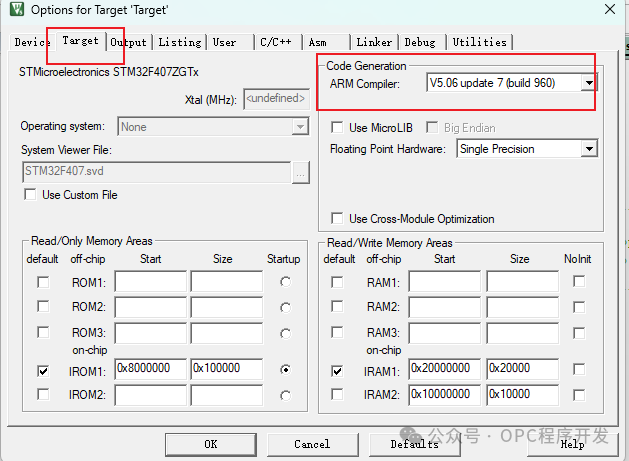Click the ROM1 Start address field
Viewport: 629px width, 461px height.
151,281
